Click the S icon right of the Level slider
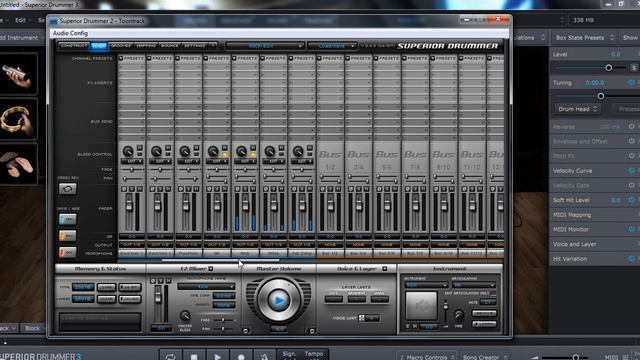Screen dimensions: 640x360 coord(634,68)
